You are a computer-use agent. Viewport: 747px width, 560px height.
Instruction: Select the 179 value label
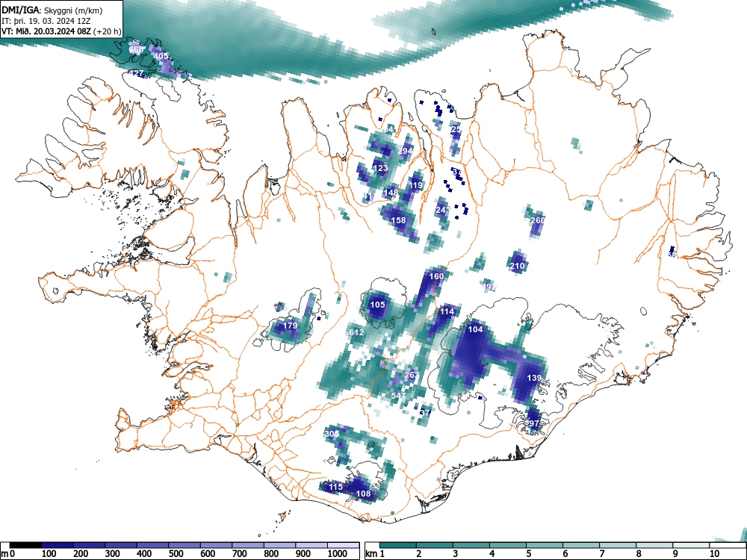[x=290, y=326]
